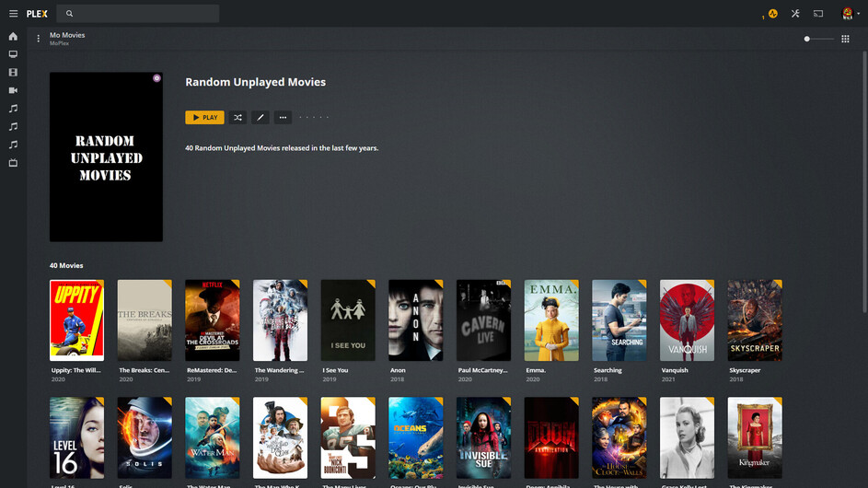Open settings with the wrench icon
This screenshot has width=868, height=488.
click(795, 13)
